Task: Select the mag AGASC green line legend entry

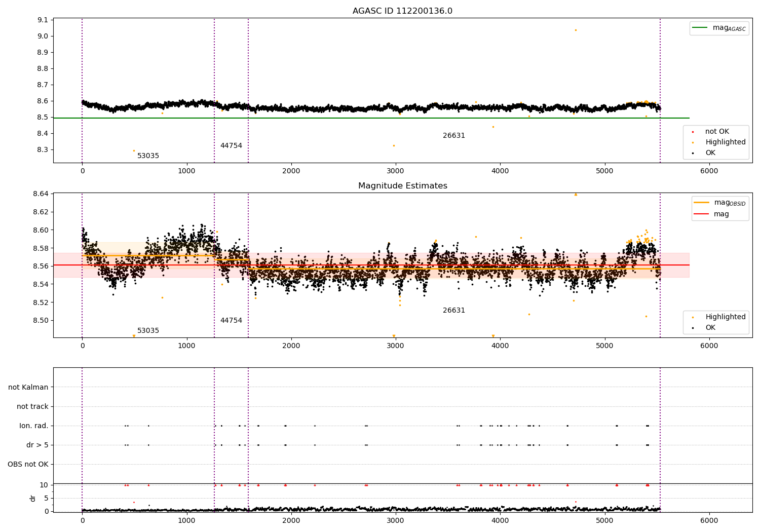Action: 719,28
